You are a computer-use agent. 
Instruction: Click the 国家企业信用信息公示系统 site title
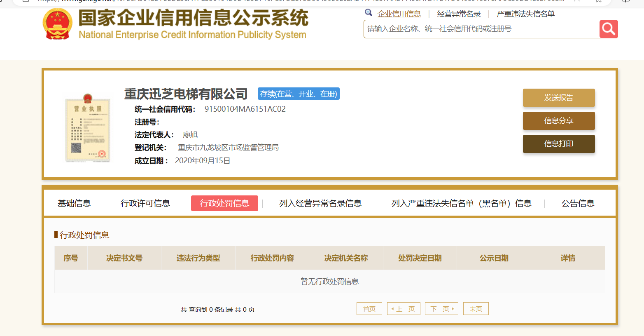[x=193, y=18]
